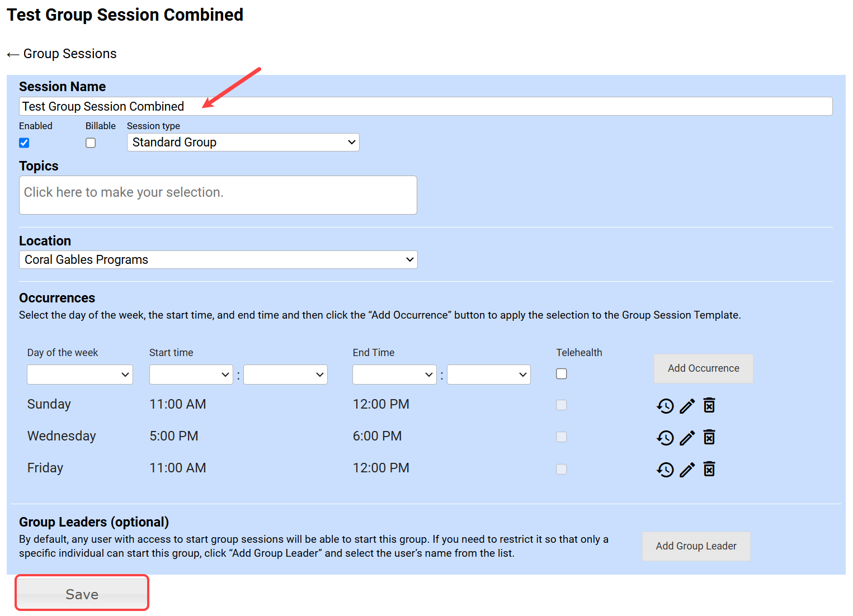The height and width of the screenshot is (616, 853).
Task: Check the Billable checkbox
Action: point(91,143)
